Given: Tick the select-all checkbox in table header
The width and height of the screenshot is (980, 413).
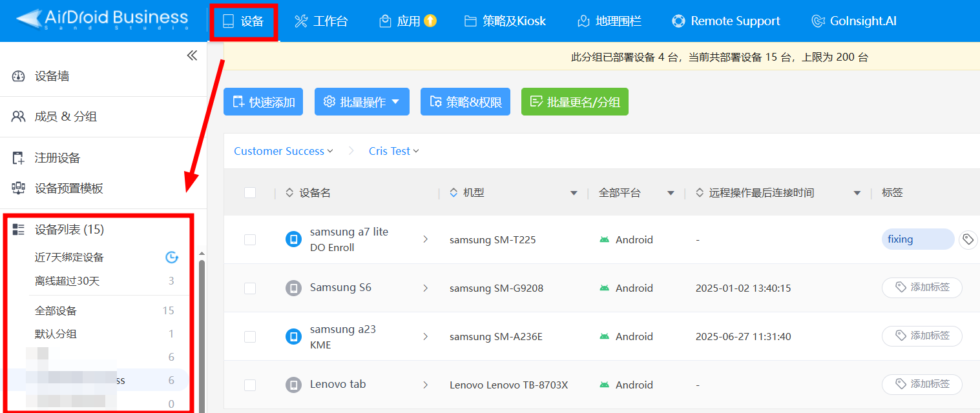Looking at the screenshot, I should click(x=250, y=192).
